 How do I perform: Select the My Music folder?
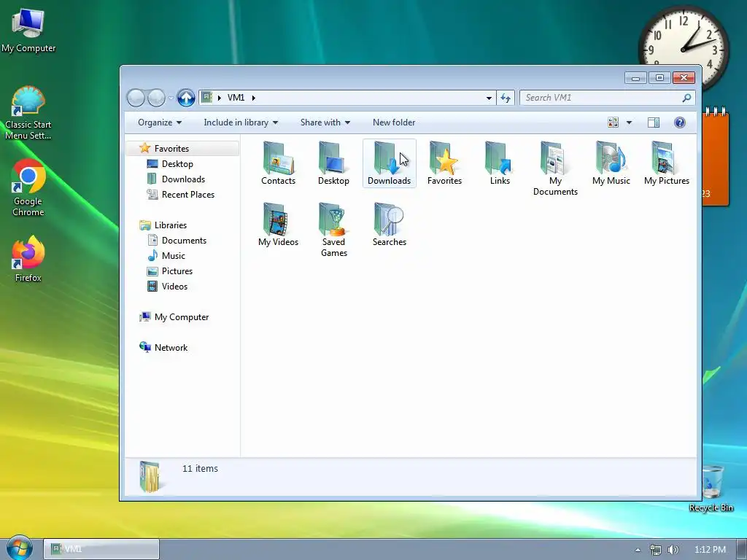(611, 163)
